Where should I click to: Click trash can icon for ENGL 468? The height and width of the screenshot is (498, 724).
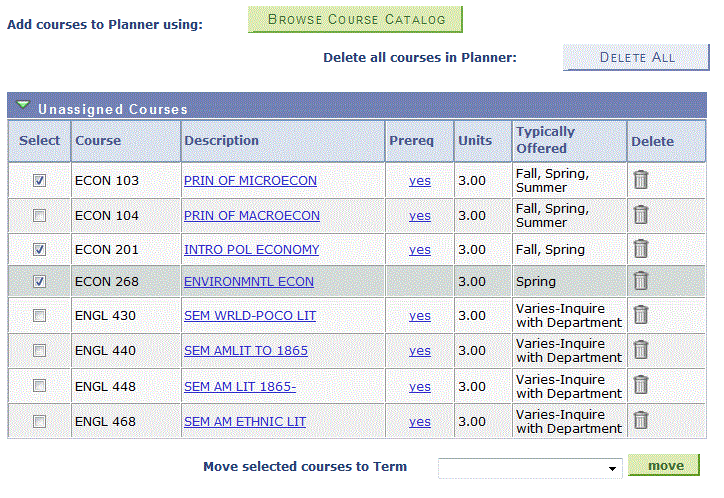click(641, 421)
